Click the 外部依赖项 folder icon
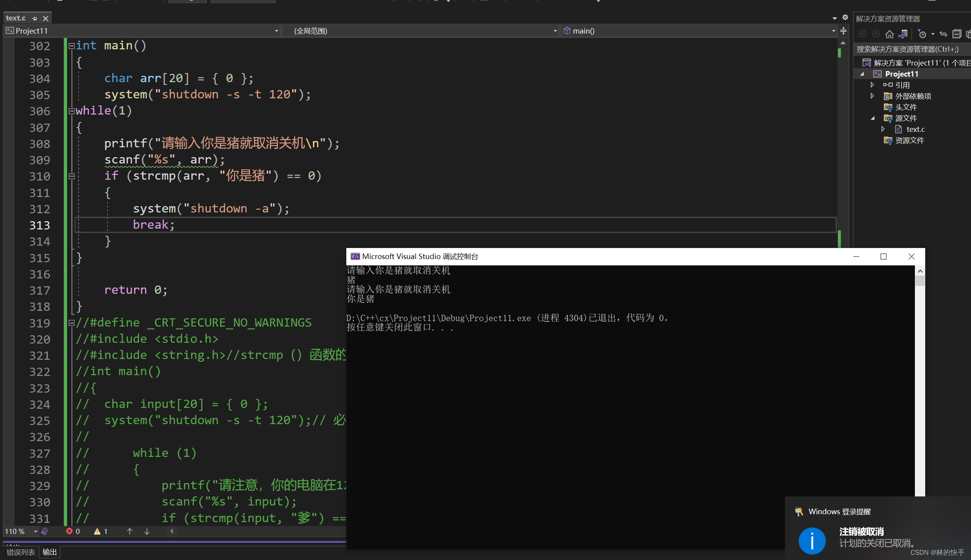The width and height of the screenshot is (971, 560). coord(888,96)
